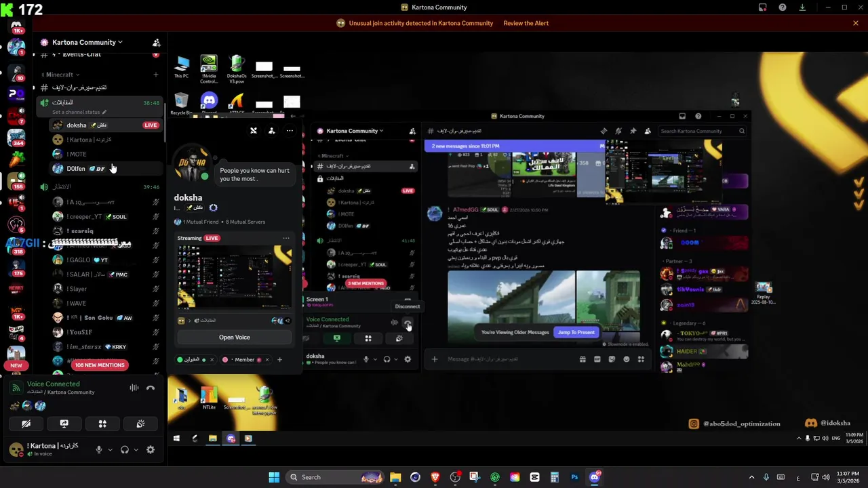Select creeper_YT SOUL in voice list
Image resolution: width=868 pixels, height=488 pixels.
pos(106,216)
